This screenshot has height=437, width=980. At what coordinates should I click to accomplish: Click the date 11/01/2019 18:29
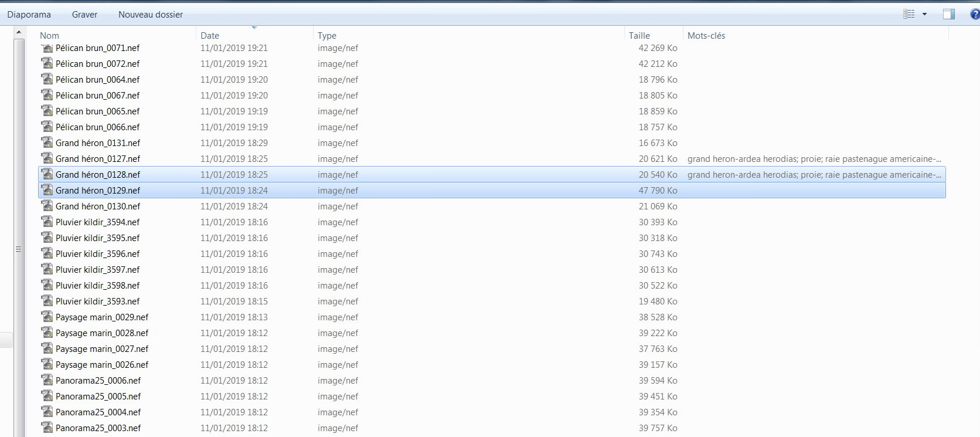[x=234, y=143]
